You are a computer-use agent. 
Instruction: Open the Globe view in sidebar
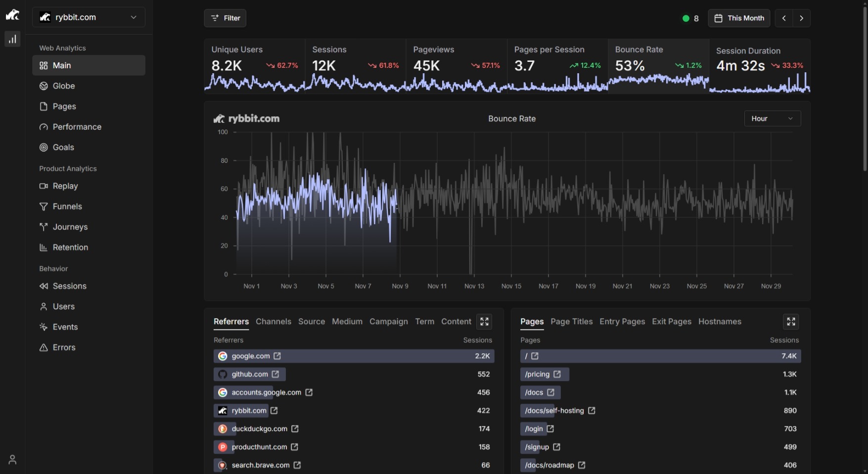pos(64,86)
